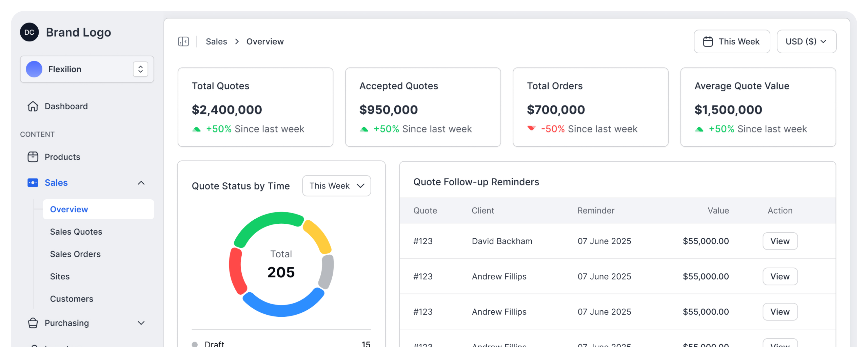Click the Flexilion purple avatar circle

34,69
